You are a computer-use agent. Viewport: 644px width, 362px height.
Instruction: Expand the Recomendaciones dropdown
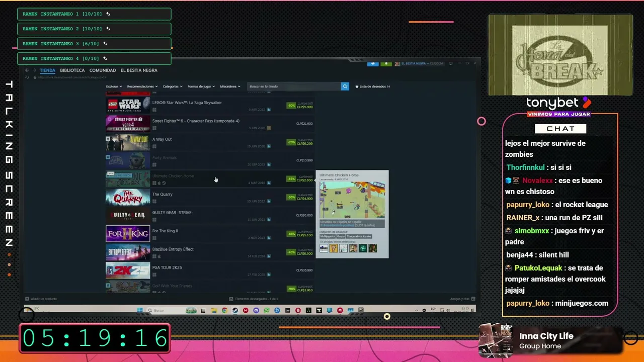(142, 86)
